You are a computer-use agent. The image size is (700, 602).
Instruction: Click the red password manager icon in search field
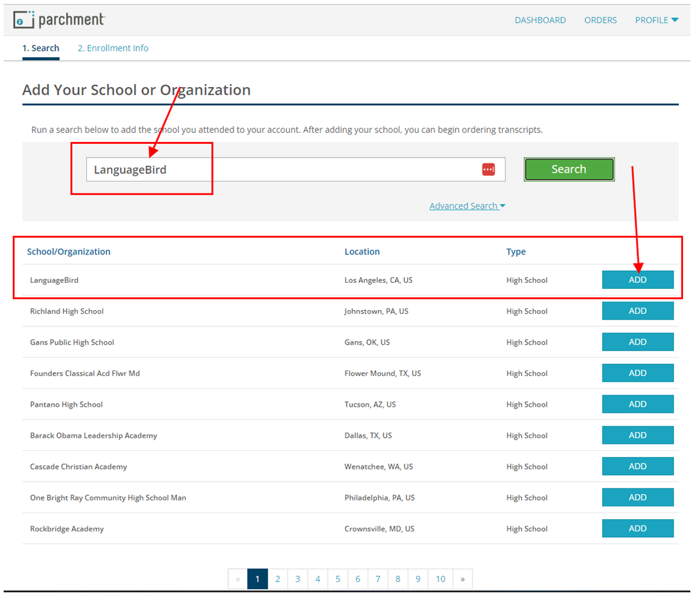(489, 169)
